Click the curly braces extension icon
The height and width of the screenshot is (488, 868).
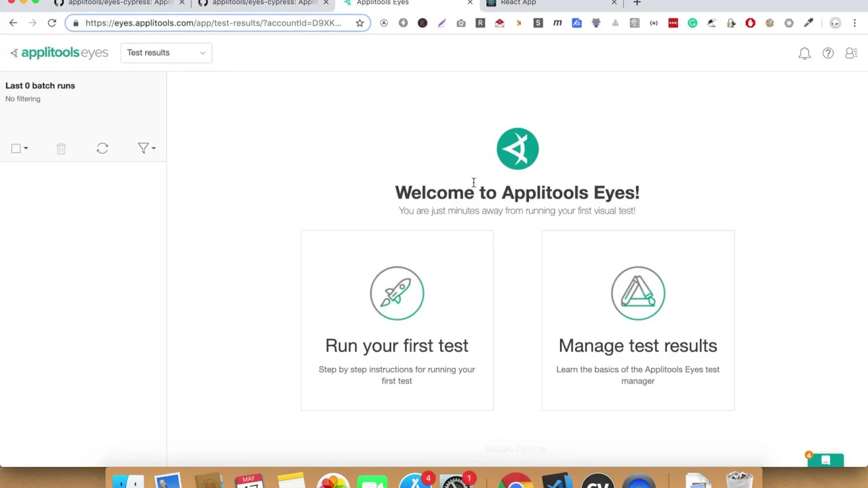(x=654, y=23)
